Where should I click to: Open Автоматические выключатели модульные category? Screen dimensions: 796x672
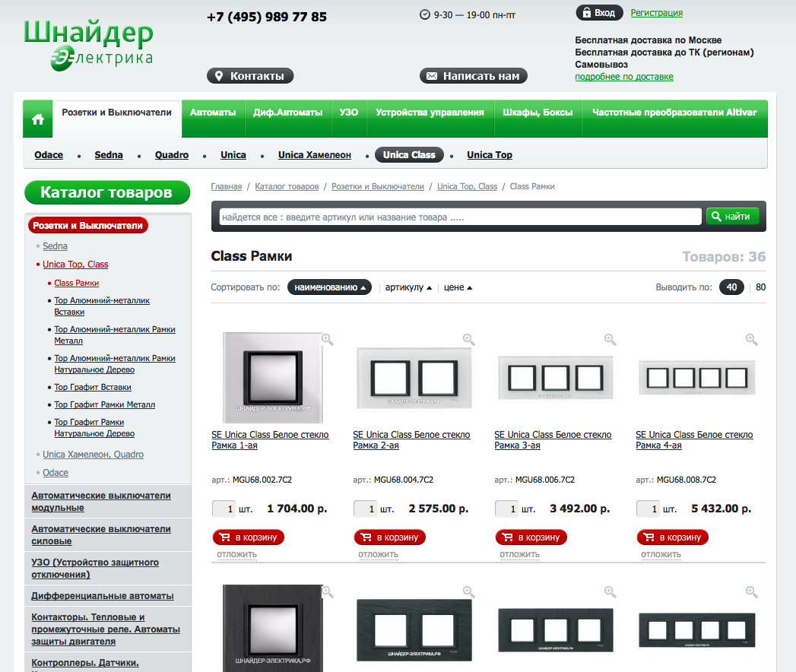coord(101,502)
